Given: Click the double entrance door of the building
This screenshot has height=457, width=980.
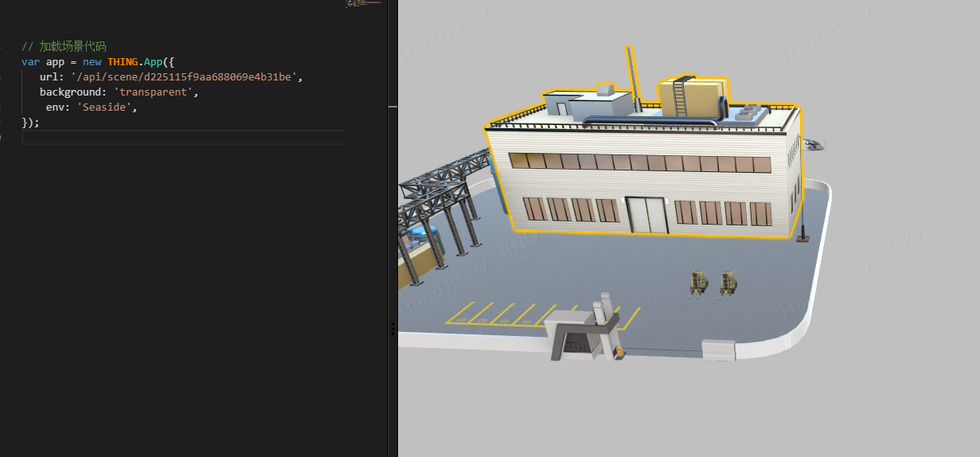Looking at the screenshot, I should click(646, 215).
